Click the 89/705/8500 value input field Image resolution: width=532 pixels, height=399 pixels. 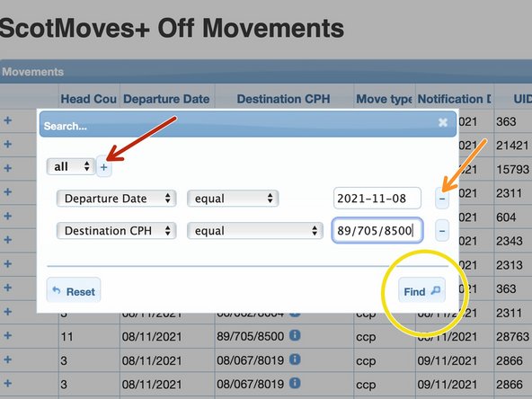[x=377, y=231]
